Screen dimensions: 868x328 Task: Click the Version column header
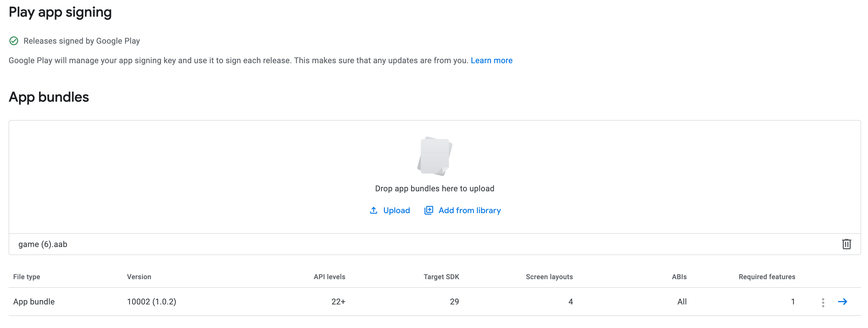click(x=139, y=277)
